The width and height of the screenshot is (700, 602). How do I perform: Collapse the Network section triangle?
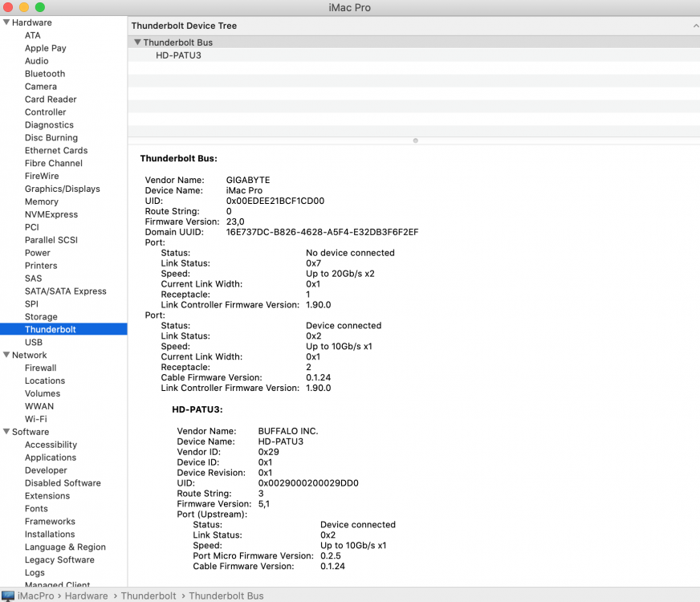pos(6,355)
